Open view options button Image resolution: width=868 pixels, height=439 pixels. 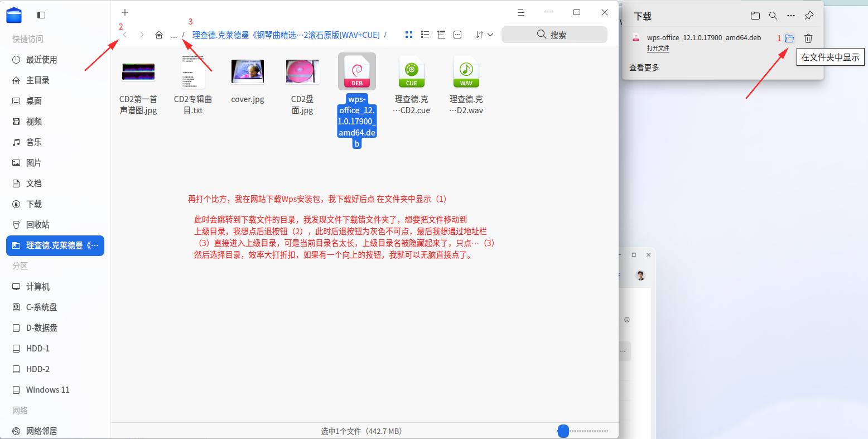pyautogui.click(x=457, y=35)
